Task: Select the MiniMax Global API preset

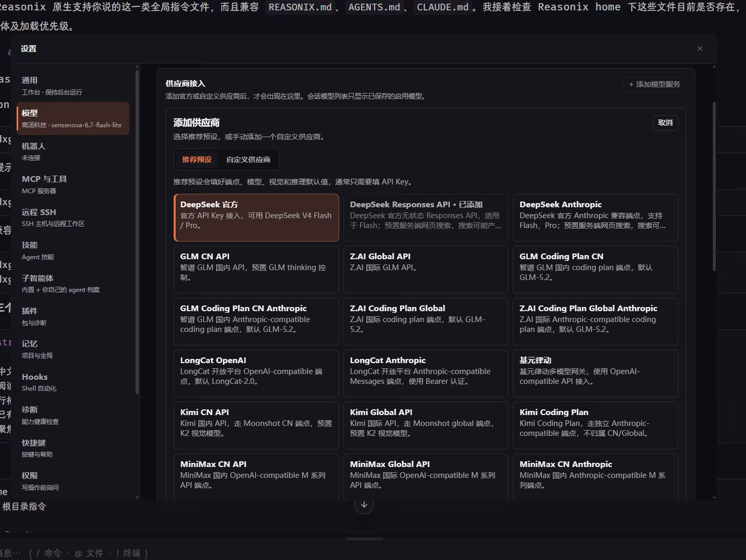Action: (425, 477)
